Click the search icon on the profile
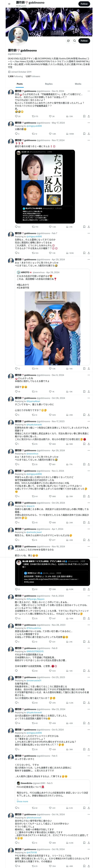 pos(75,41)
